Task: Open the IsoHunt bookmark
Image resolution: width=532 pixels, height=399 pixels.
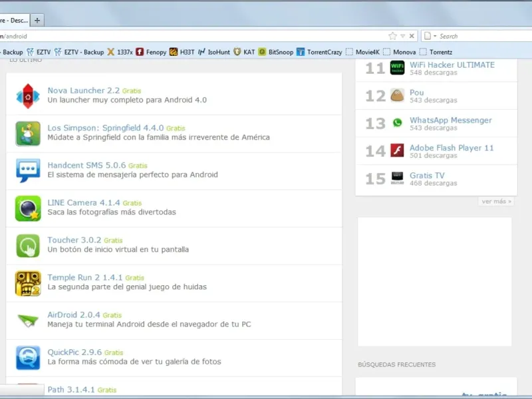Action: (213, 52)
